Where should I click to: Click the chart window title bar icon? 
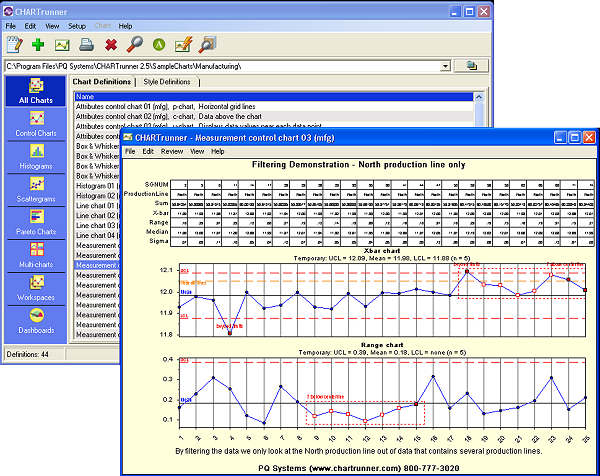coord(127,137)
